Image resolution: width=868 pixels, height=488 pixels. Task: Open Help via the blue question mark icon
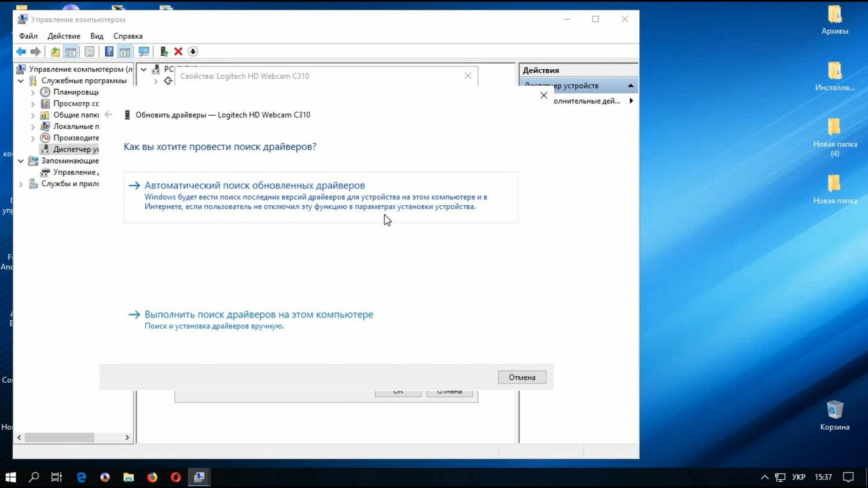pos(109,51)
